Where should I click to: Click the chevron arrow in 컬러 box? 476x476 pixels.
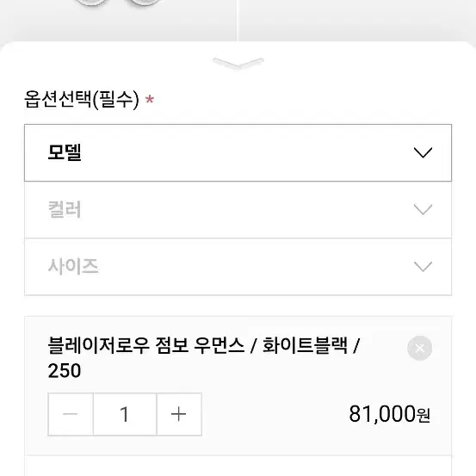tap(423, 209)
